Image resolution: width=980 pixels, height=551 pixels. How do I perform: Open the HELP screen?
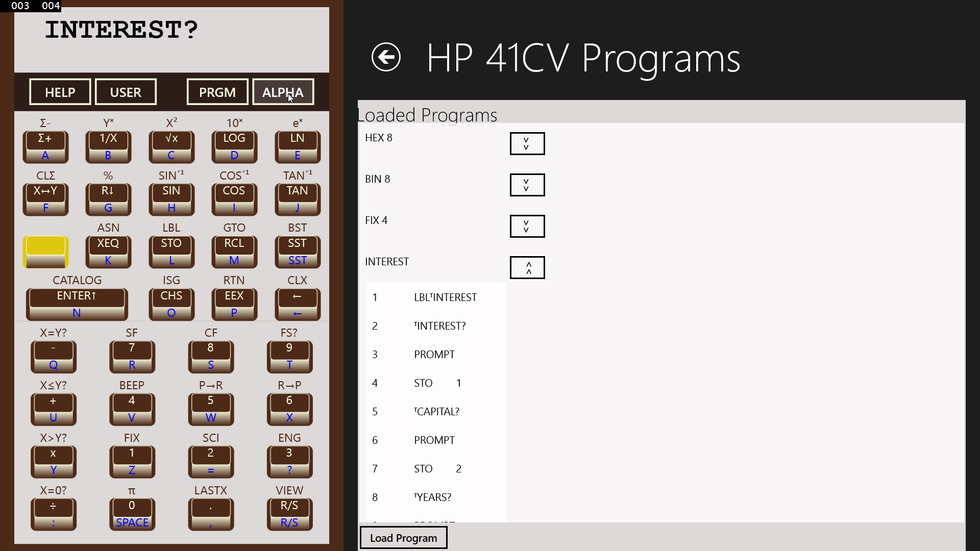click(60, 92)
